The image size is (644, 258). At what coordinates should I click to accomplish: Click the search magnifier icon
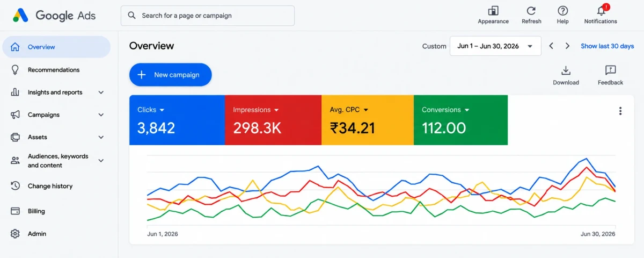(x=132, y=16)
